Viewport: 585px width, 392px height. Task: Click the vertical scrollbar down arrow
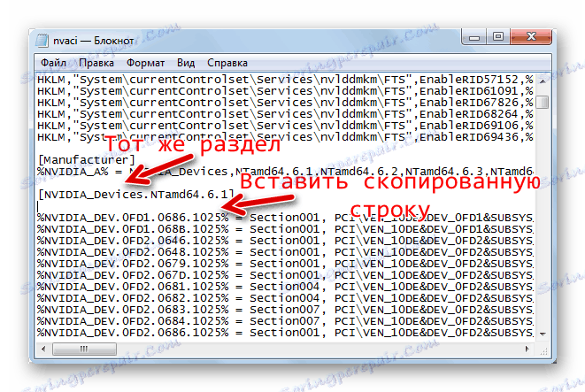coord(543,334)
